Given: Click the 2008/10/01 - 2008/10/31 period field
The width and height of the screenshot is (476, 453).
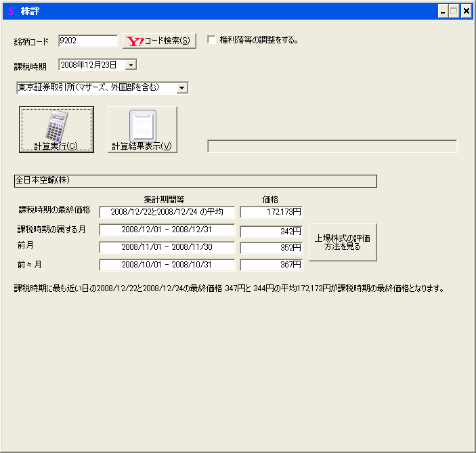Looking at the screenshot, I should (x=167, y=265).
